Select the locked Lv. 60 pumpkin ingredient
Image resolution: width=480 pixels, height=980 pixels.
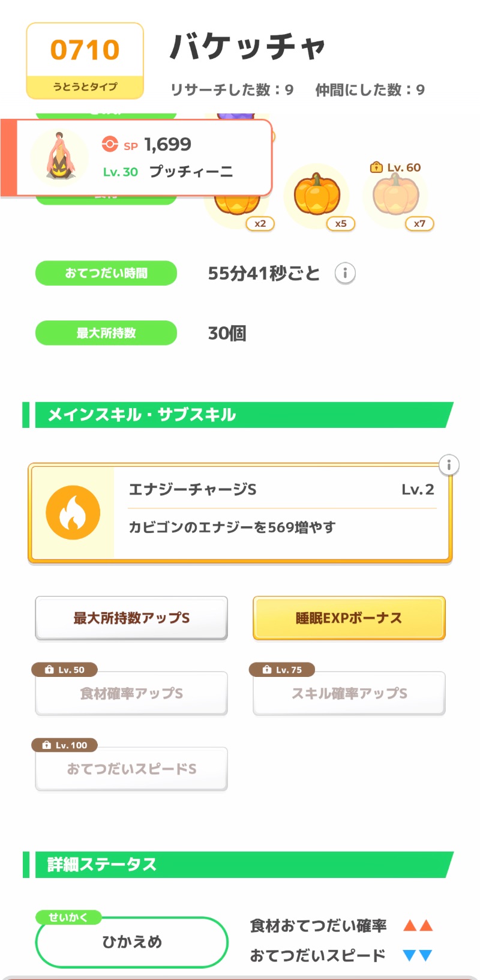pyautogui.click(x=395, y=195)
